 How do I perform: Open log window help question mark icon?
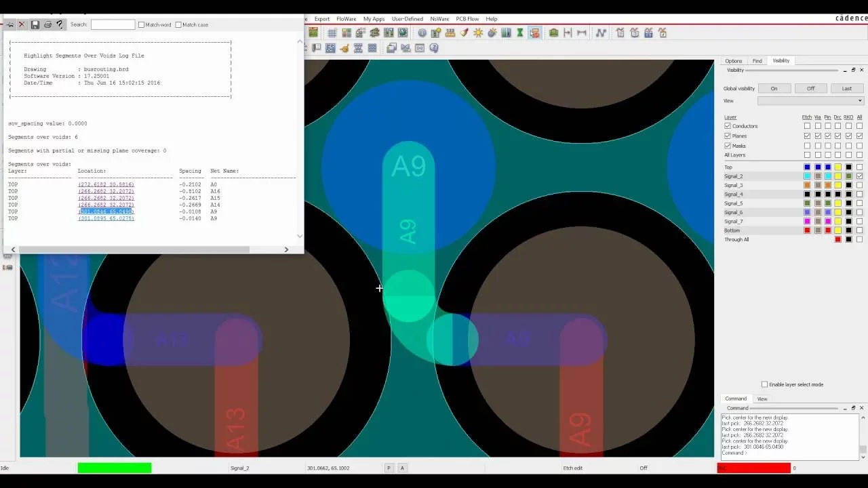coord(59,24)
